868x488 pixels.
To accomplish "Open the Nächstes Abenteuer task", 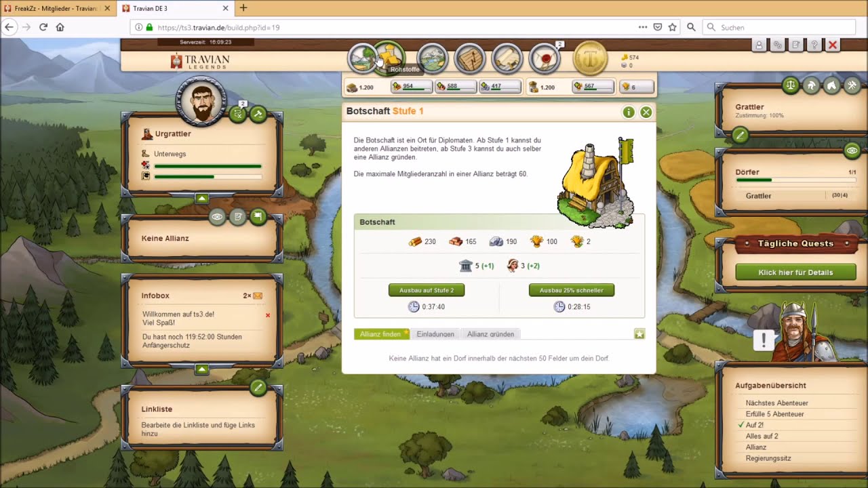I will pos(776,403).
